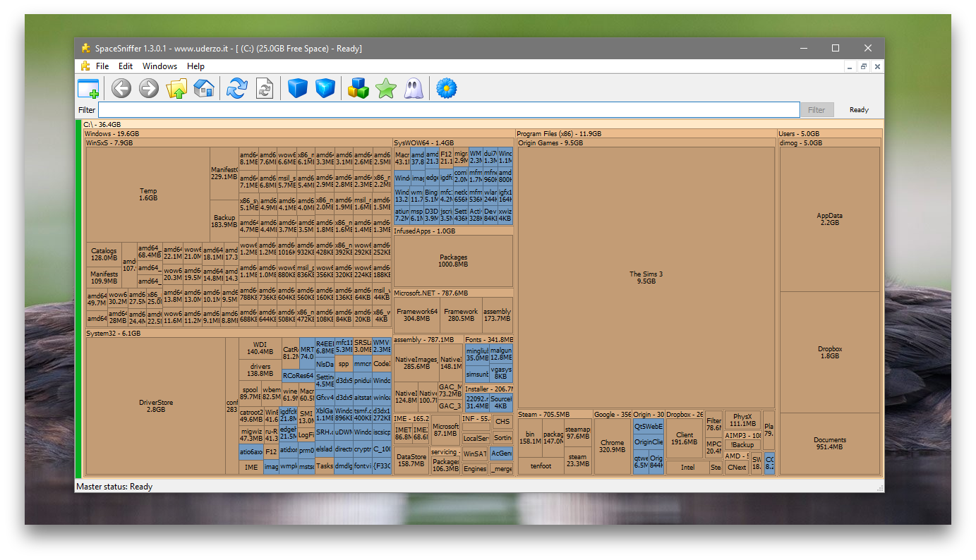Start a new master scan with blue arrows
976x560 pixels.
click(x=237, y=88)
